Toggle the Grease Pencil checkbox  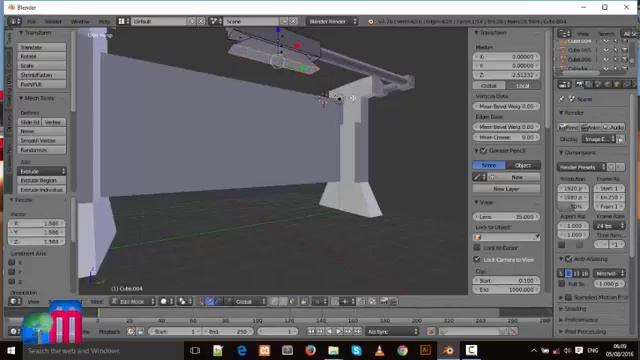pos(484,151)
